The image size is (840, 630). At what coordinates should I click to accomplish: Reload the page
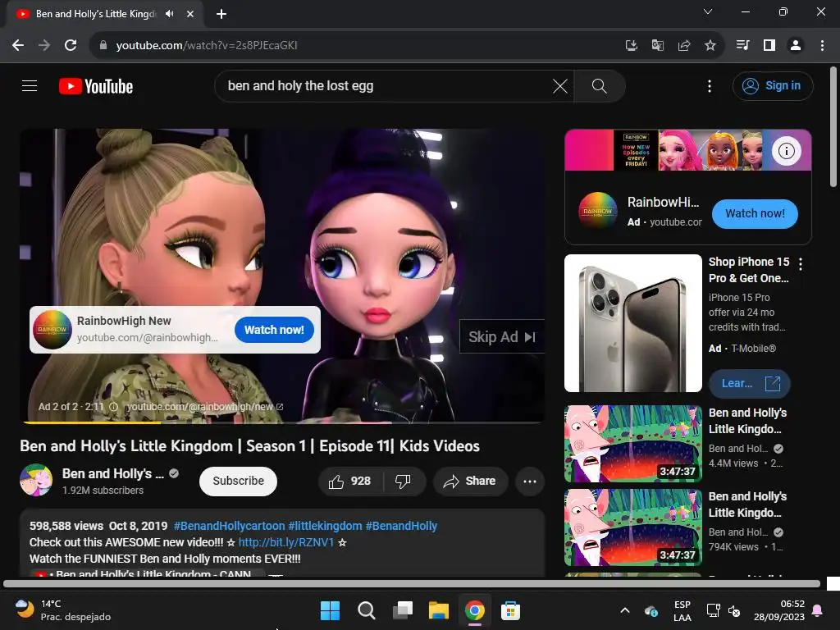click(x=71, y=45)
